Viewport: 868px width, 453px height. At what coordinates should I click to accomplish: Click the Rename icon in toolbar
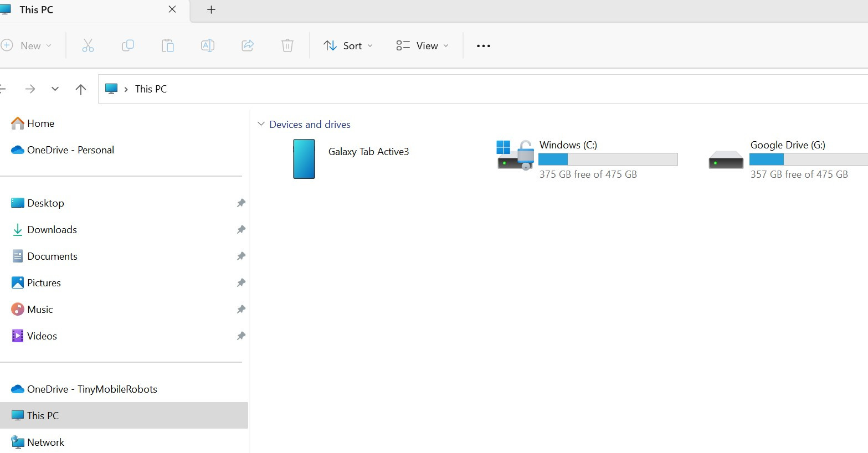click(208, 45)
